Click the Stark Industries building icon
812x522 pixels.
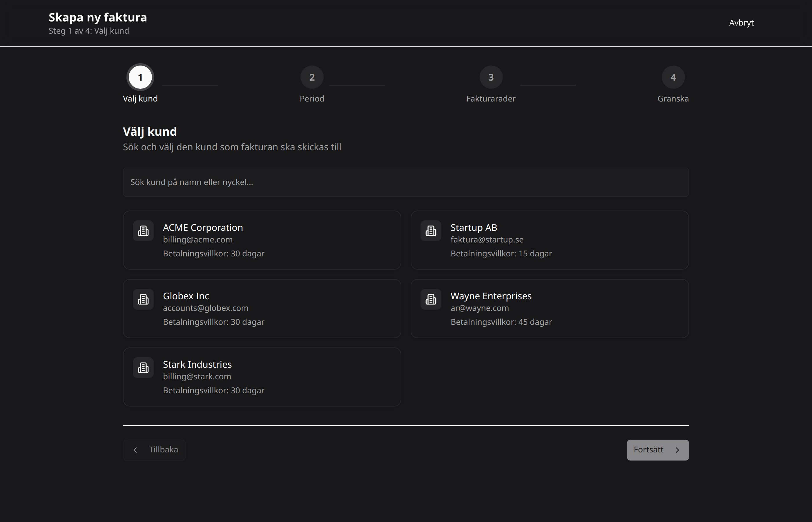click(143, 367)
